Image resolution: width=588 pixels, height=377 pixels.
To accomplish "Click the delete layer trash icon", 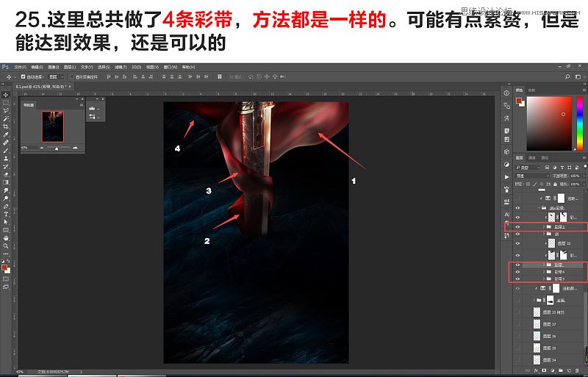I will point(577,370).
